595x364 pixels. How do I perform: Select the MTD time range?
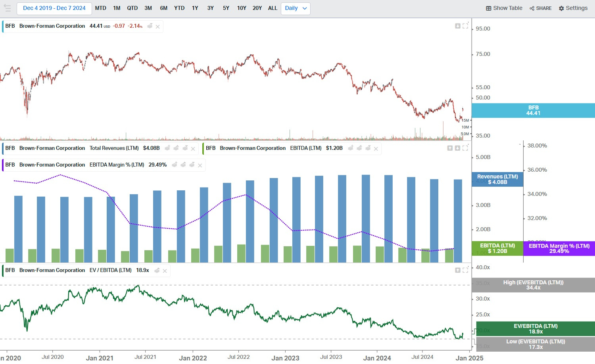tap(101, 8)
